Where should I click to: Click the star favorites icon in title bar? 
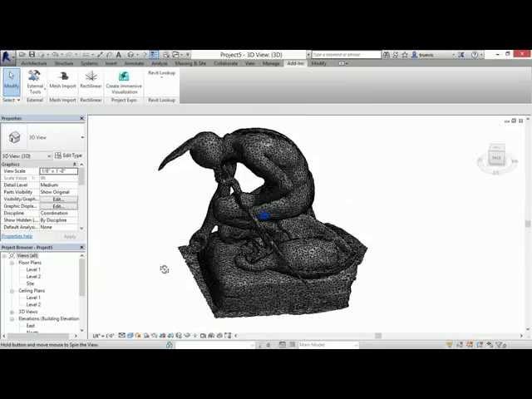[405, 55]
